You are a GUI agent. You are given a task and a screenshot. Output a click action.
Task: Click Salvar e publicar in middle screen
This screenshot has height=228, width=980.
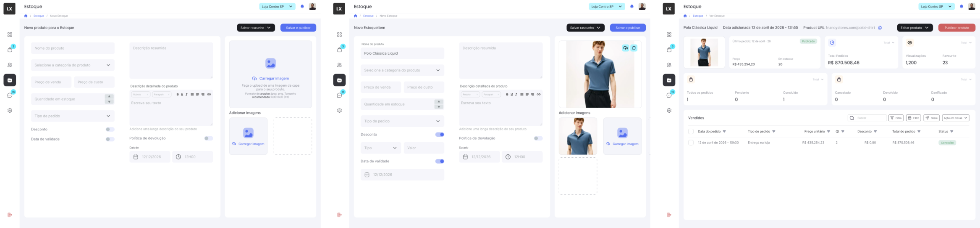pos(628,28)
